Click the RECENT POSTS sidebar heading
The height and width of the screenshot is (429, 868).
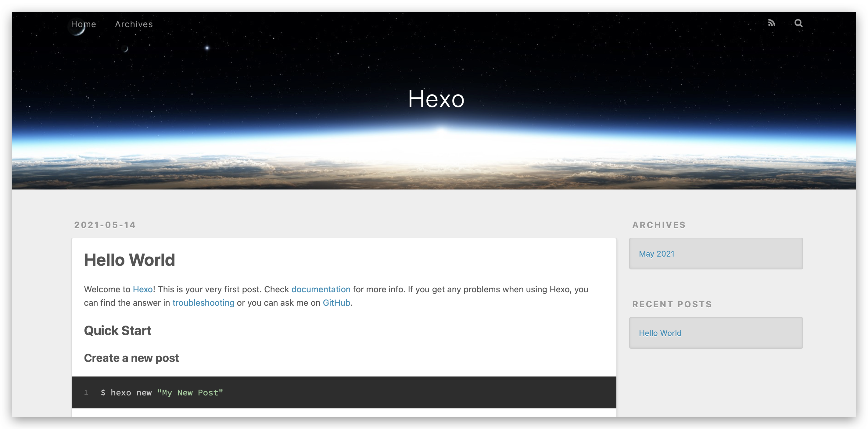coord(672,304)
